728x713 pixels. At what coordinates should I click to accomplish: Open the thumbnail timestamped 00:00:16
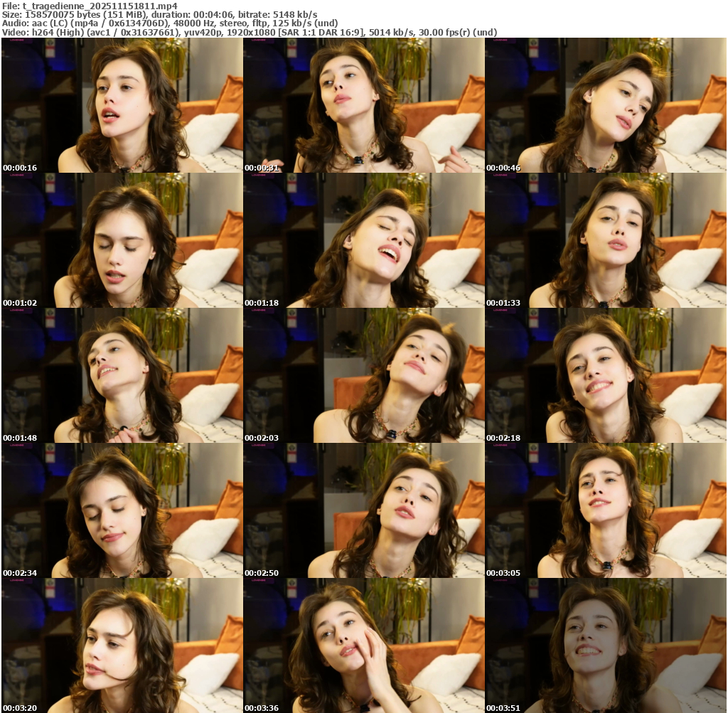(122, 105)
